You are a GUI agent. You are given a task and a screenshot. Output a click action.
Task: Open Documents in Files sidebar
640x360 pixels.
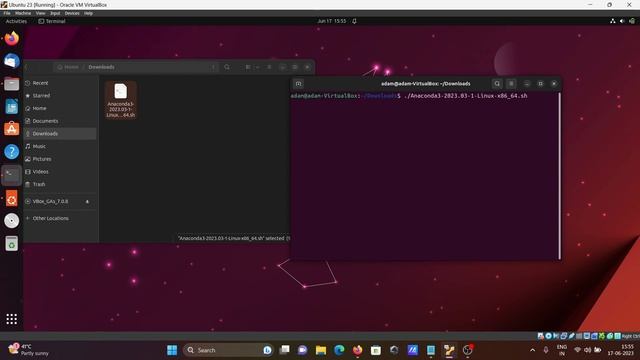pos(60,121)
